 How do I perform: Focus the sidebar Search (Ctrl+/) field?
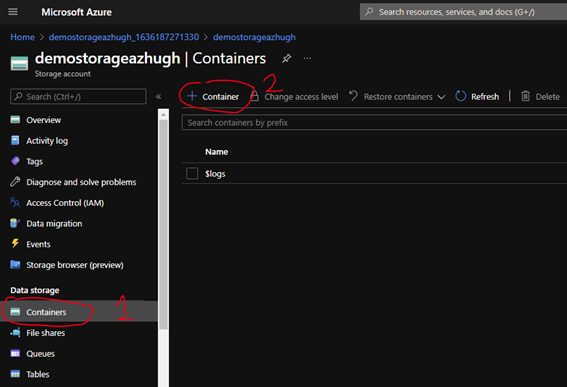click(78, 96)
